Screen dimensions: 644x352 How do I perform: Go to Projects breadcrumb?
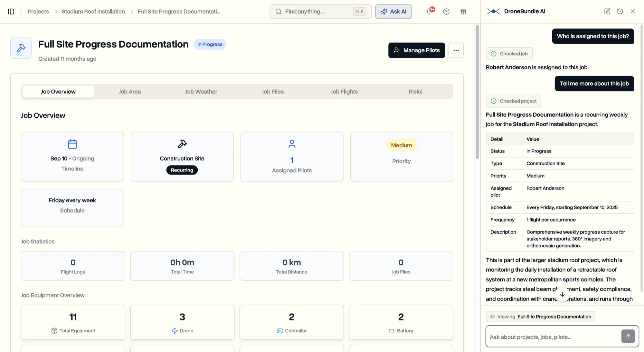38,12
